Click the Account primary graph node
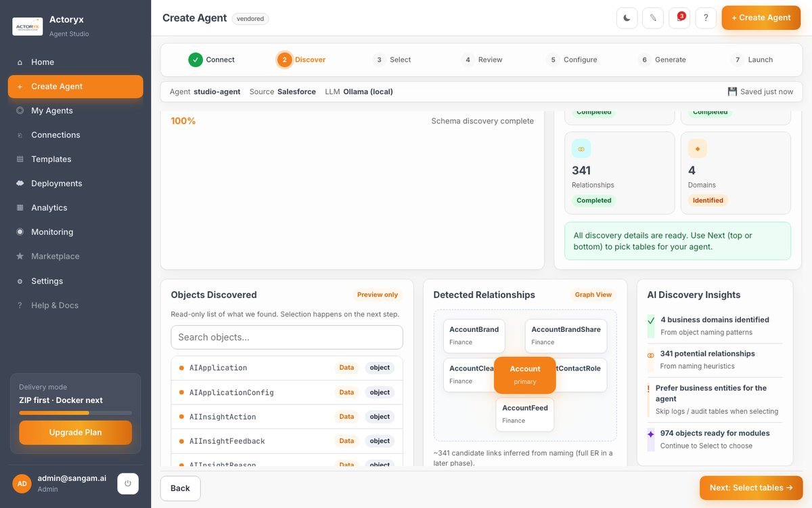The image size is (812, 508). (525, 375)
